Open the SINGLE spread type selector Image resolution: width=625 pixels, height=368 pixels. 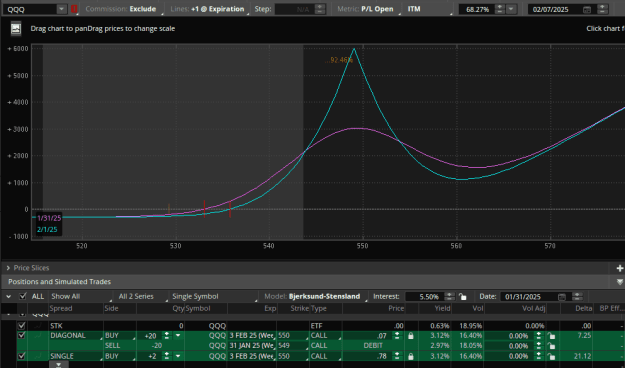(76, 356)
